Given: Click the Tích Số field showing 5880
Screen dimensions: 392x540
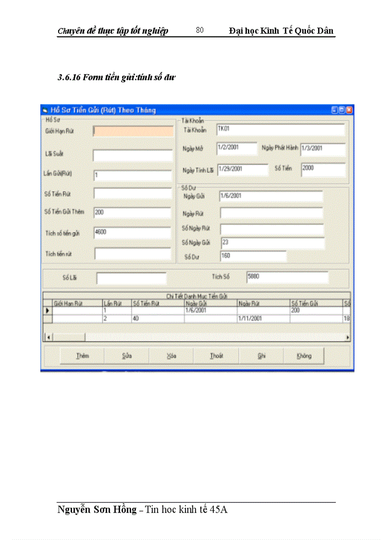Looking at the screenshot, I should click(x=288, y=276).
